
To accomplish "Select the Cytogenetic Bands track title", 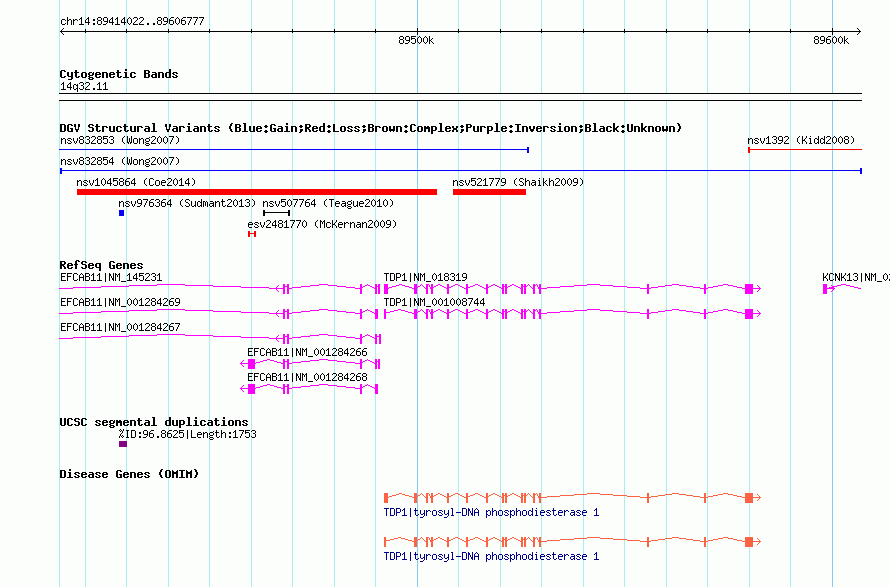I will (x=119, y=74).
